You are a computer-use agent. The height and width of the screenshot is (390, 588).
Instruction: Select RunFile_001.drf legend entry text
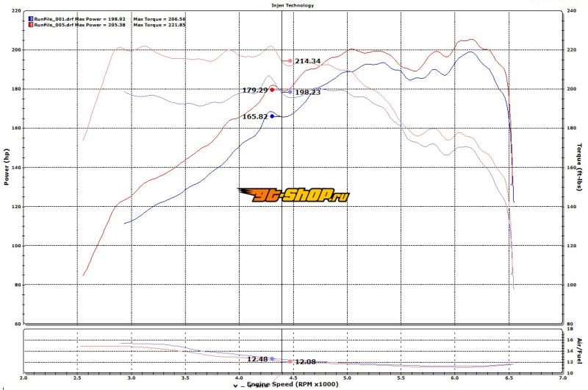(52, 18)
